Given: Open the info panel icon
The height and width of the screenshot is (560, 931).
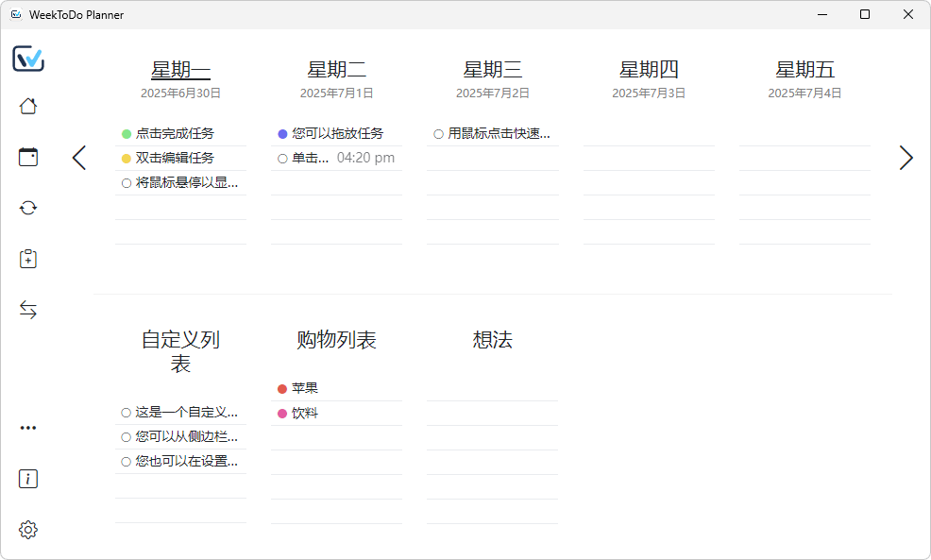Looking at the screenshot, I should [28, 479].
